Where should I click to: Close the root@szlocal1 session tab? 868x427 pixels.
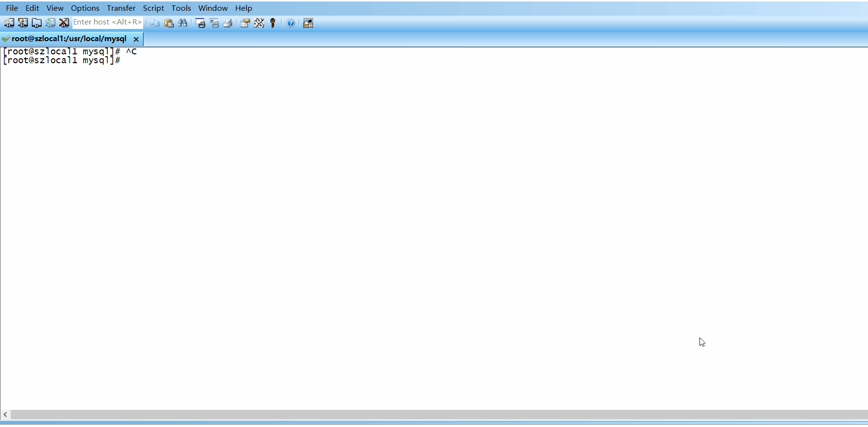136,39
